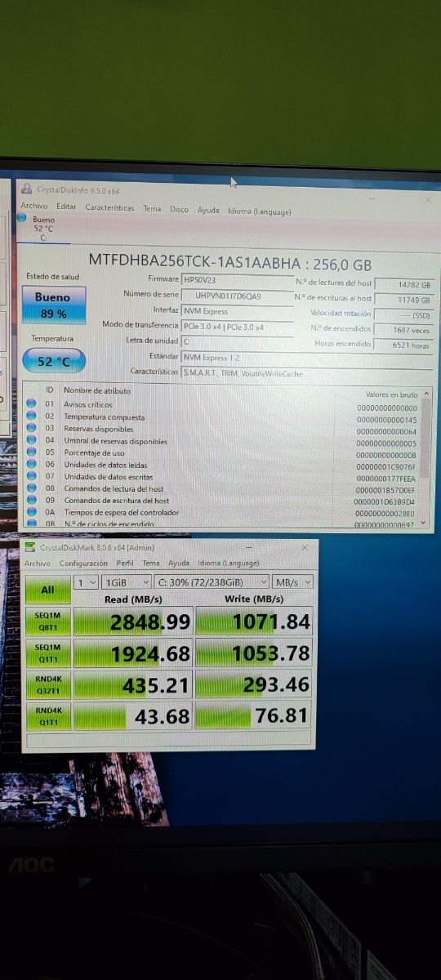Click the SEQ1M Q8T1 read result 2848.99
Image resolution: width=441 pixels, height=980 pixels.
coord(133,622)
